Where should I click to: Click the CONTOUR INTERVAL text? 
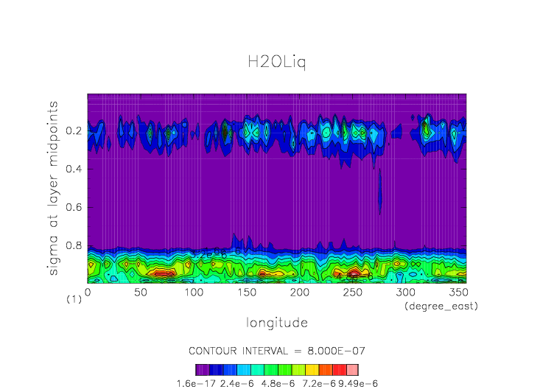pyautogui.click(x=276, y=350)
